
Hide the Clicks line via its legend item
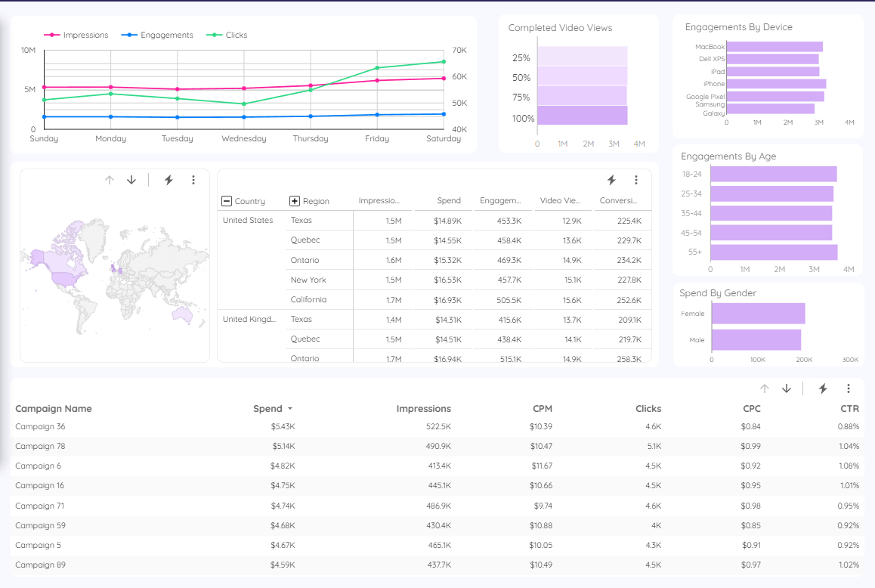(227, 35)
